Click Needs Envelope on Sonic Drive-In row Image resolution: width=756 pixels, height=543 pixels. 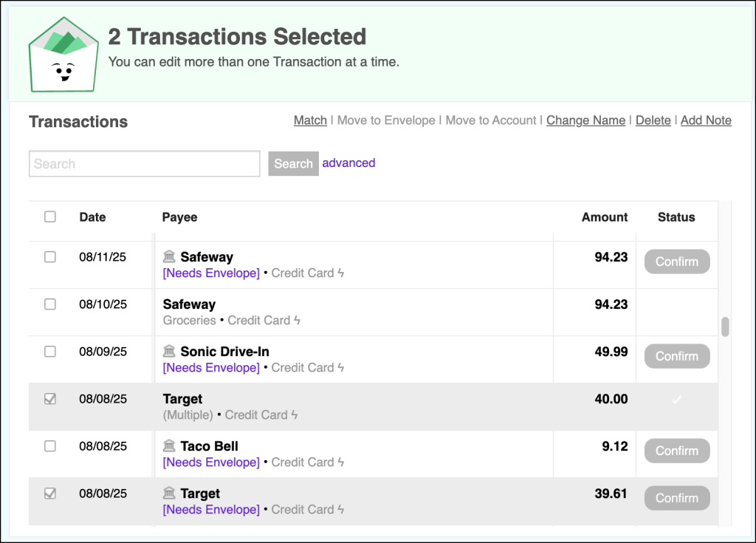click(x=211, y=368)
